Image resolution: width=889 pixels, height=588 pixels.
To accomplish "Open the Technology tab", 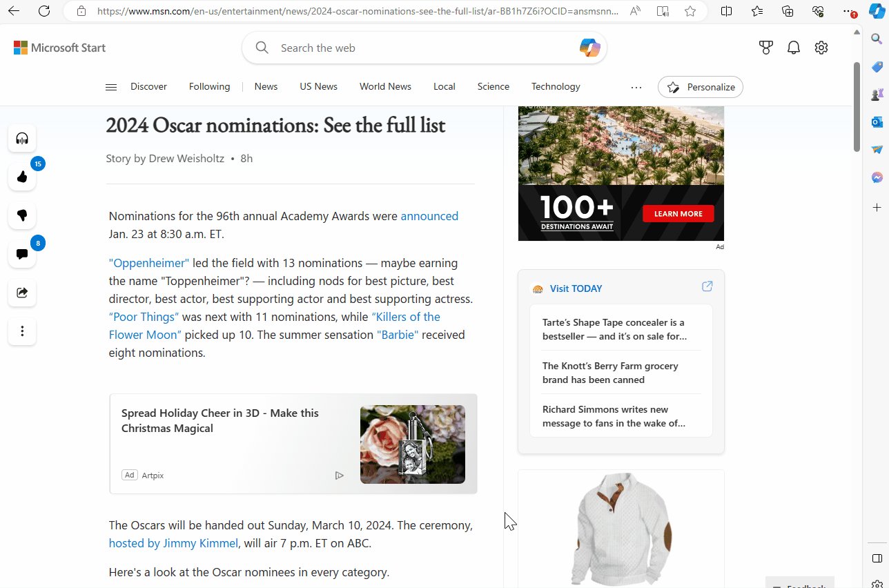I will (556, 87).
